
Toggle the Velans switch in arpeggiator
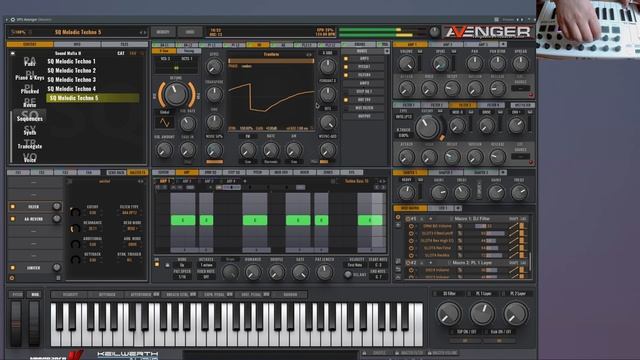pos(348,275)
